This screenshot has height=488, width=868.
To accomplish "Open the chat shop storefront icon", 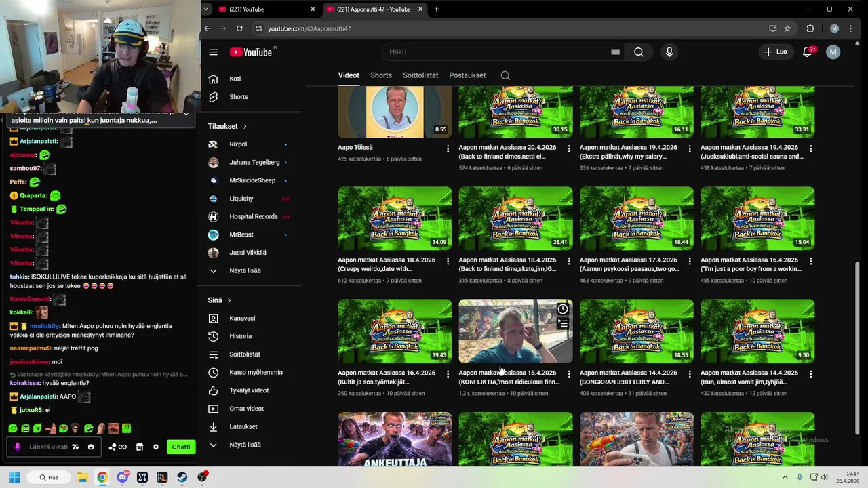I will 140,447.
